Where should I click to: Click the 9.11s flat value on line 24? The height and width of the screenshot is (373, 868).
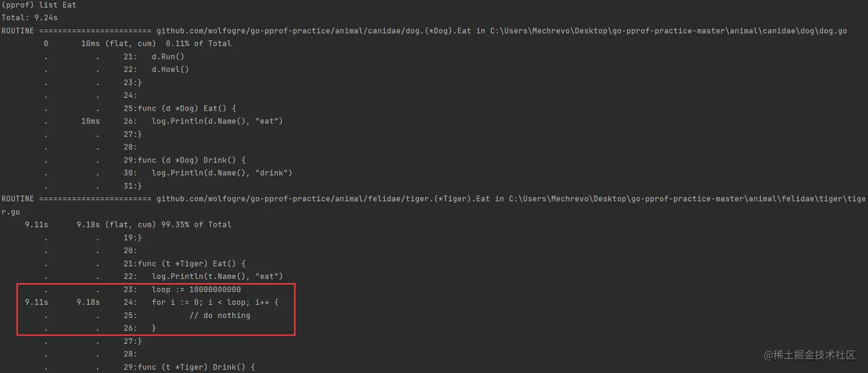pyautogui.click(x=36, y=302)
